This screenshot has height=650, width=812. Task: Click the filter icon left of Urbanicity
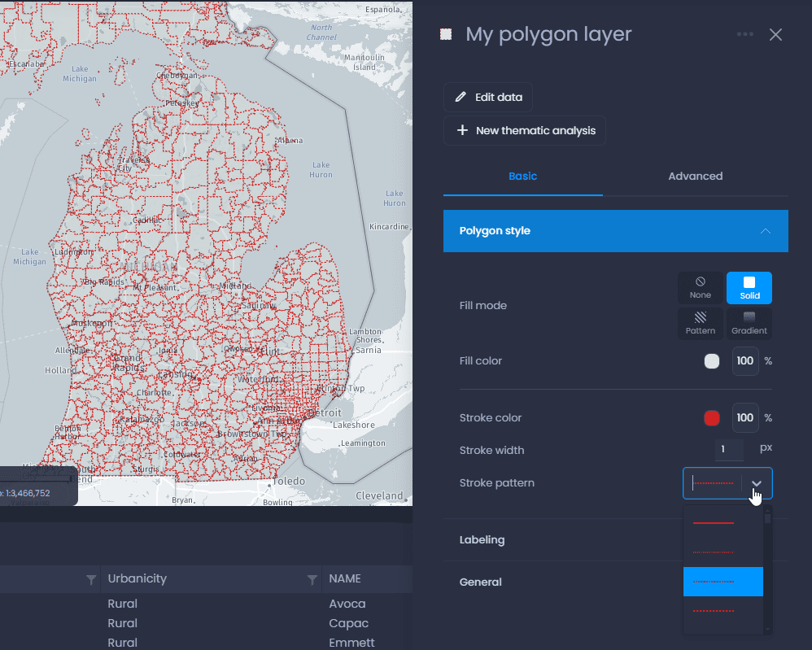(91, 579)
